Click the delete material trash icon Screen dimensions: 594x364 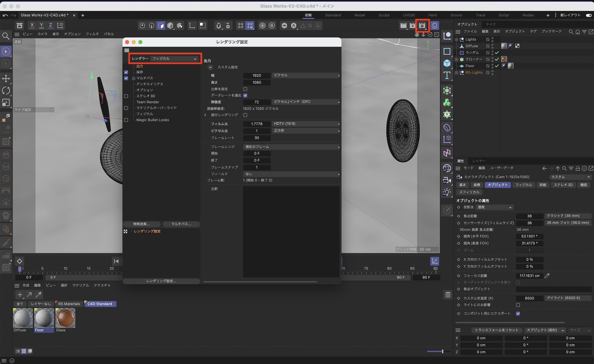(448, 295)
